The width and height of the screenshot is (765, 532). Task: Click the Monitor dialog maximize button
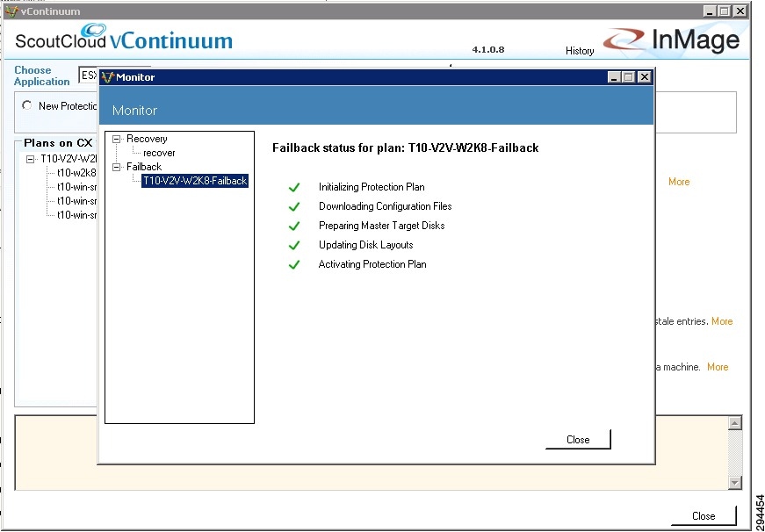pyautogui.click(x=629, y=77)
